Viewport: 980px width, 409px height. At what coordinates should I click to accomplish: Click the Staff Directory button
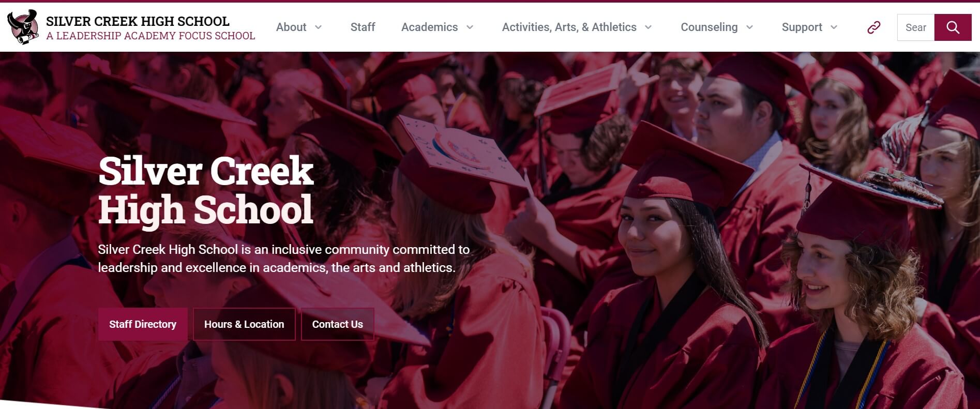pos(143,324)
